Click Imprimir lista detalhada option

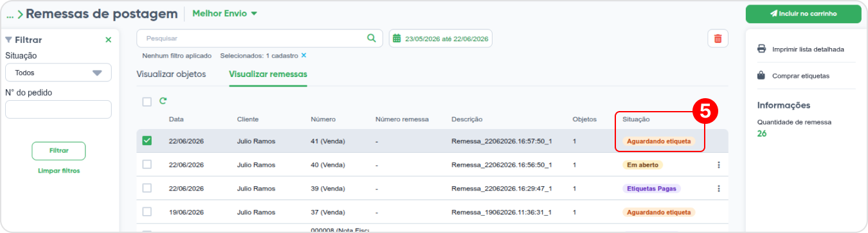point(800,49)
